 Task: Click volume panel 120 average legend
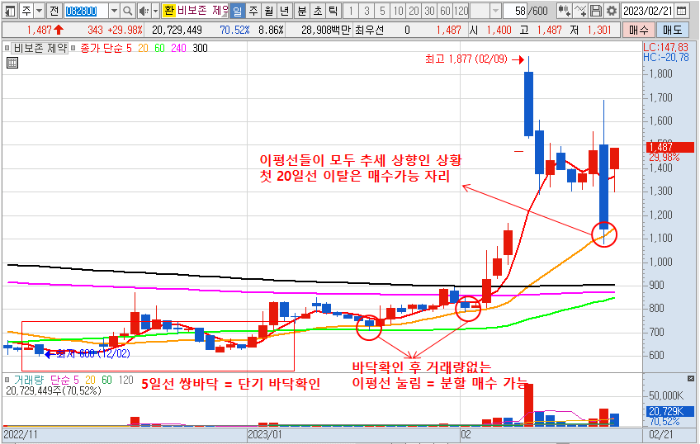(x=126, y=380)
